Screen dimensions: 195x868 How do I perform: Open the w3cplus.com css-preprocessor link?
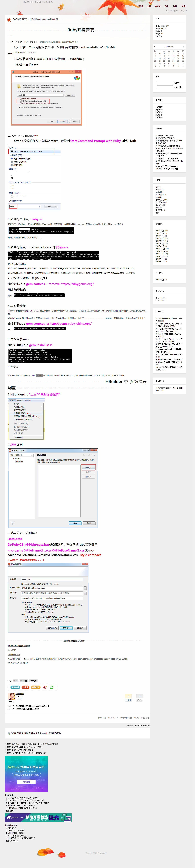point(93,659)
